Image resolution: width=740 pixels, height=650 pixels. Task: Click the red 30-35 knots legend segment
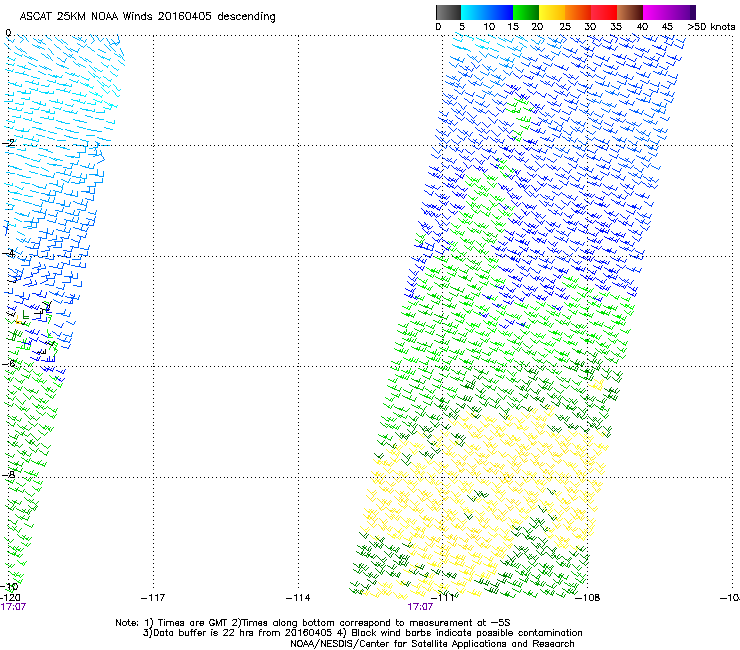[604, 12]
